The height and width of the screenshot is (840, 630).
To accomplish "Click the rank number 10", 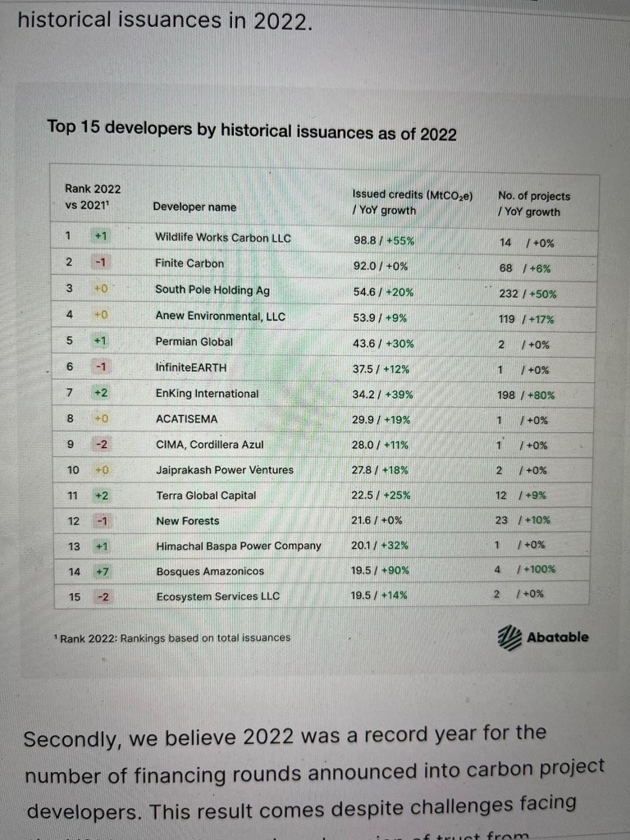I will pyautogui.click(x=73, y=470).
